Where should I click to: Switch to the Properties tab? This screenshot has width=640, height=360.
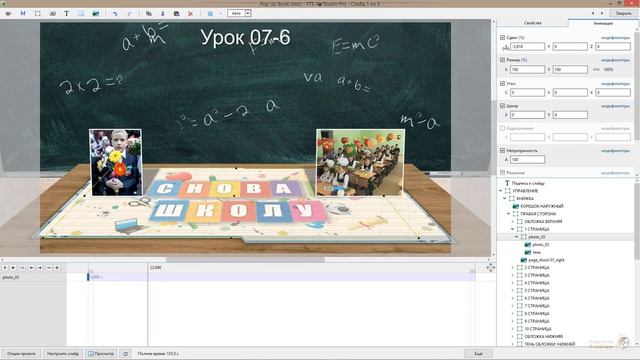click(533, 23)
